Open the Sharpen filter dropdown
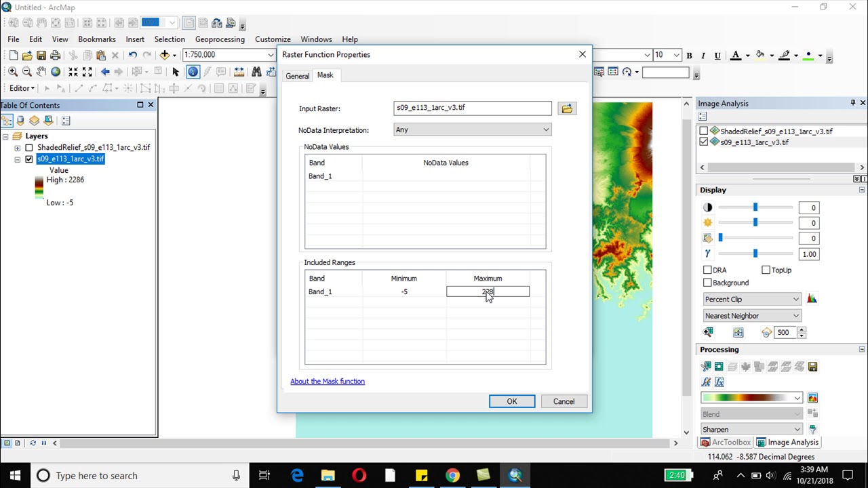 752,429
